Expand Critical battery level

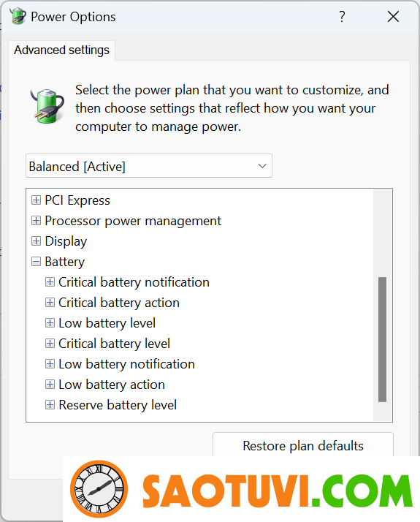[x=50, y=344]
